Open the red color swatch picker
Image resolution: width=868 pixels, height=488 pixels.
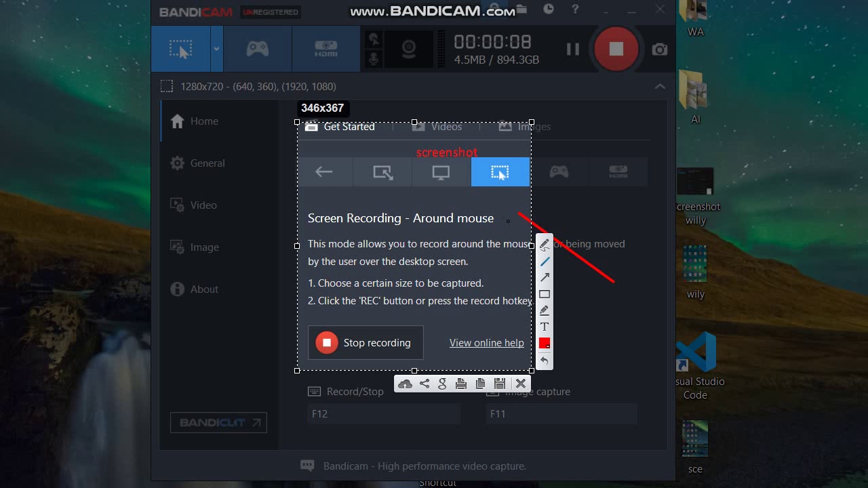545,344
